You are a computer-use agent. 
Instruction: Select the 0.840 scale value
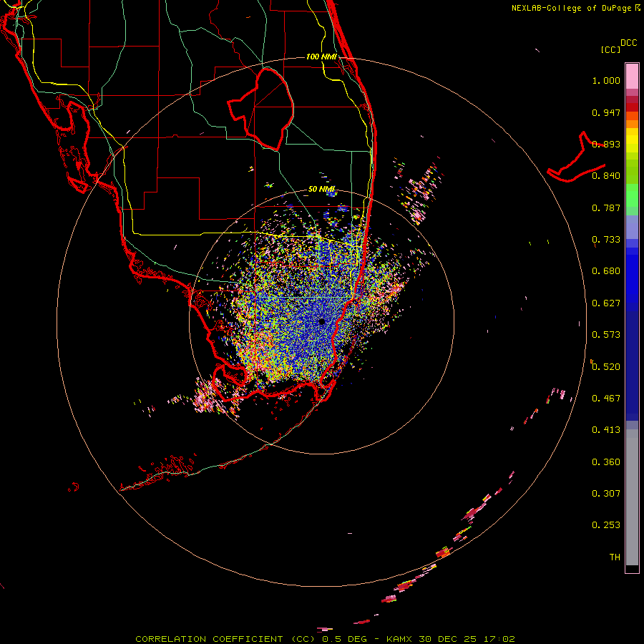pyautogui.click(x=606, y=176)
